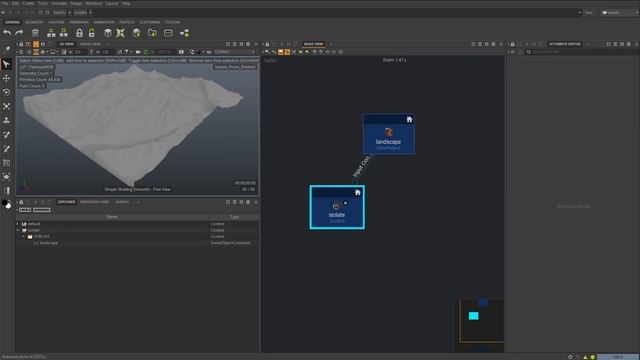Expand the default context in Explorer
Screen dimensions: 640x360
coord(18,224)
